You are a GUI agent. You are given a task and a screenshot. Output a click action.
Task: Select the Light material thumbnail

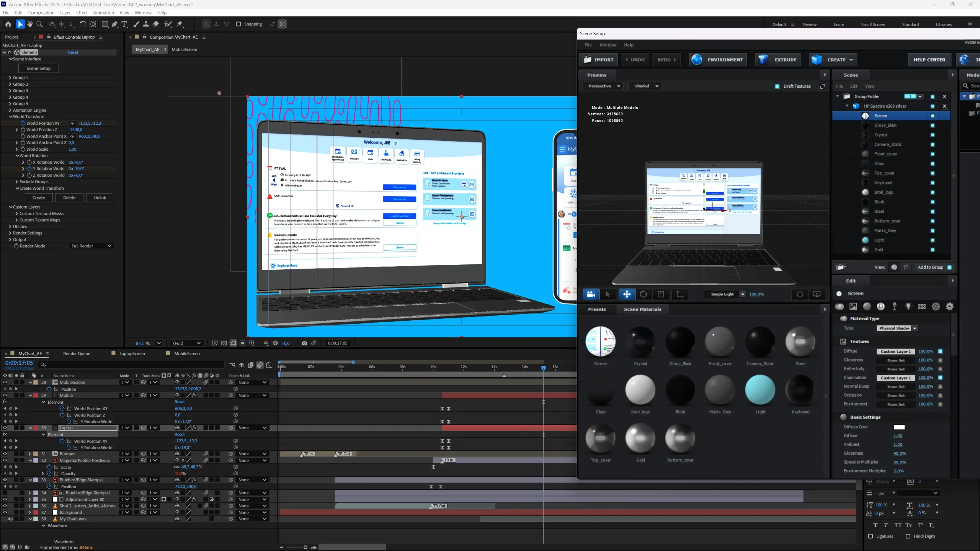point(760,390)
